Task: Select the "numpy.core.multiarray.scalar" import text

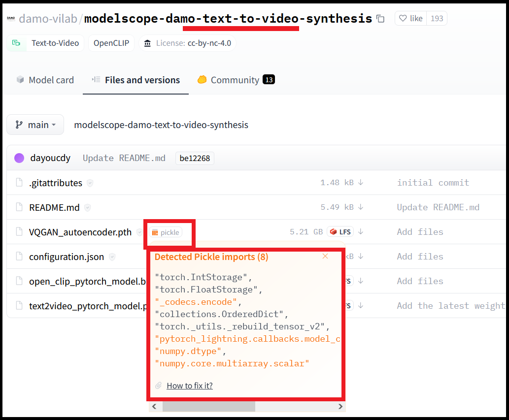Action: (232, 363)
